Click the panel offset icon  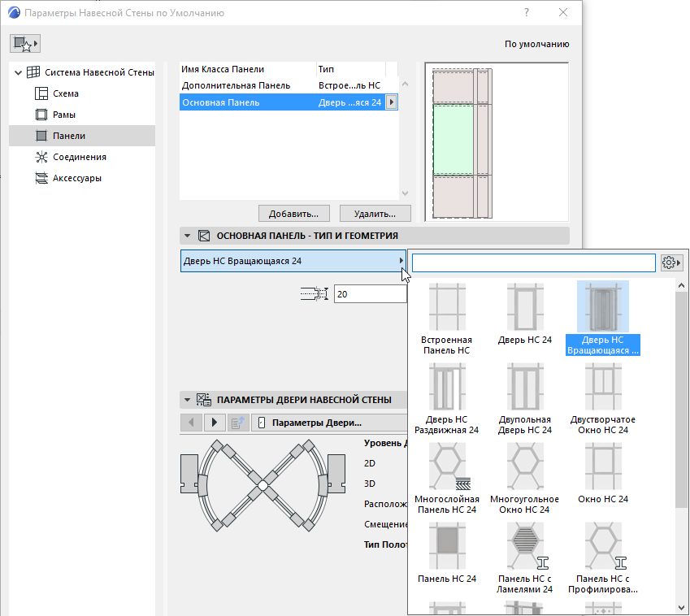pyautogui.click(x=315, y=294)
